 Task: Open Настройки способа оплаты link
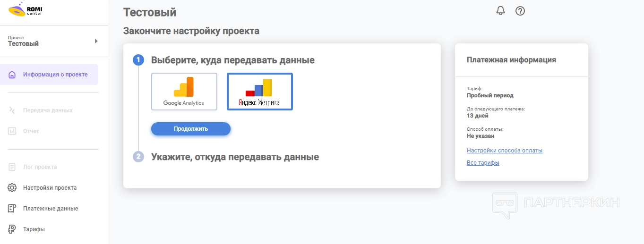504,151
